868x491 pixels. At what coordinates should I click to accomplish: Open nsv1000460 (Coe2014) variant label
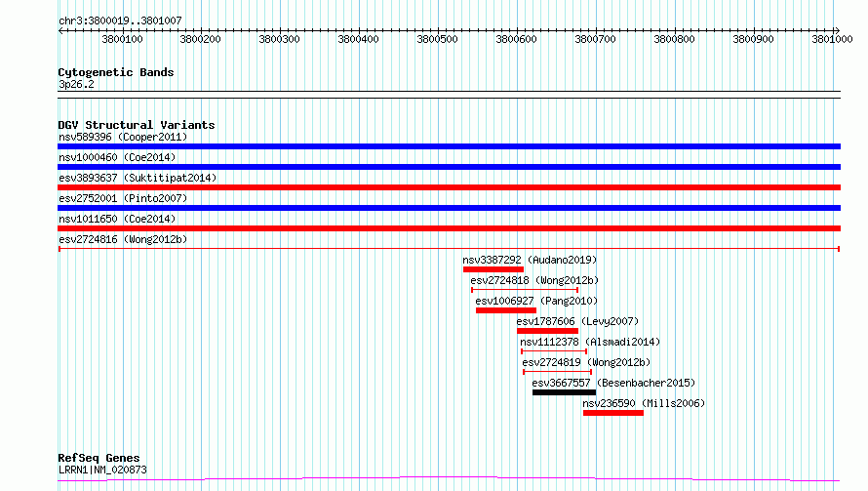[117, 157]
